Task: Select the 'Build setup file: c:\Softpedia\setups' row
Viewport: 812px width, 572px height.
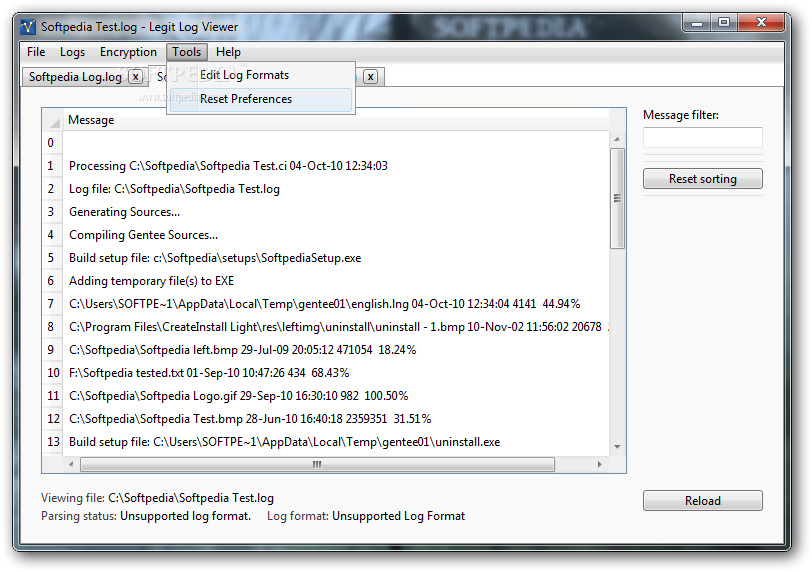Action: click(336, 258)
